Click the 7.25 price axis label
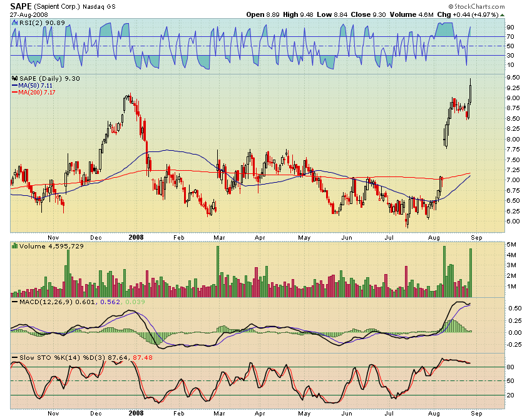This screenshot has height=418, width=532. tap(513, 170)
